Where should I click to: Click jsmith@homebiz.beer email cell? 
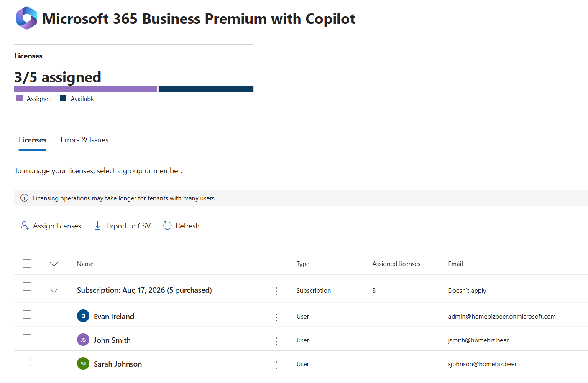(478, 340)
